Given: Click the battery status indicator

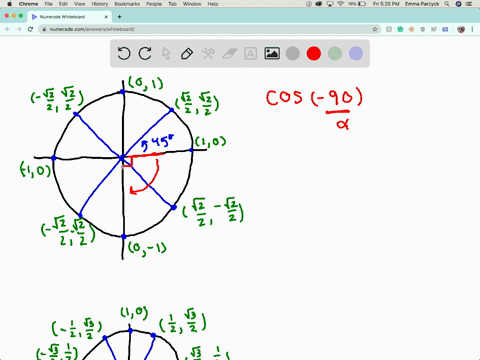Looking at the screenshot, I should tap(358, 4).
